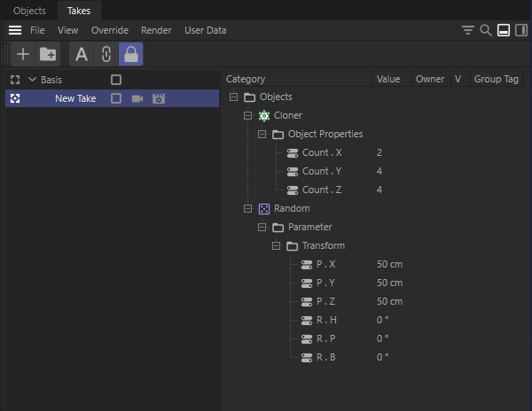Image resolution: width=532 pixels, height=411 pixels.
Task: Click the link override icon in toolbar
Action: [x=106, y=55]
